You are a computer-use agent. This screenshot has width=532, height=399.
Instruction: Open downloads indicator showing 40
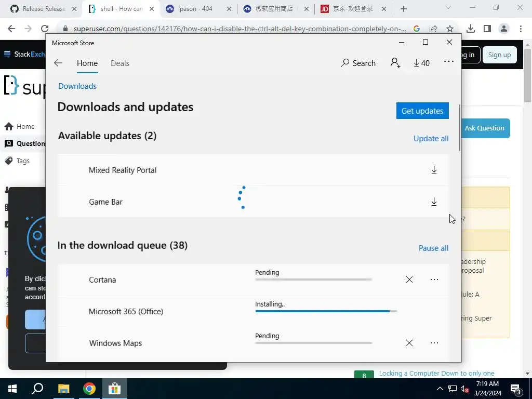(x=421, y=63)
